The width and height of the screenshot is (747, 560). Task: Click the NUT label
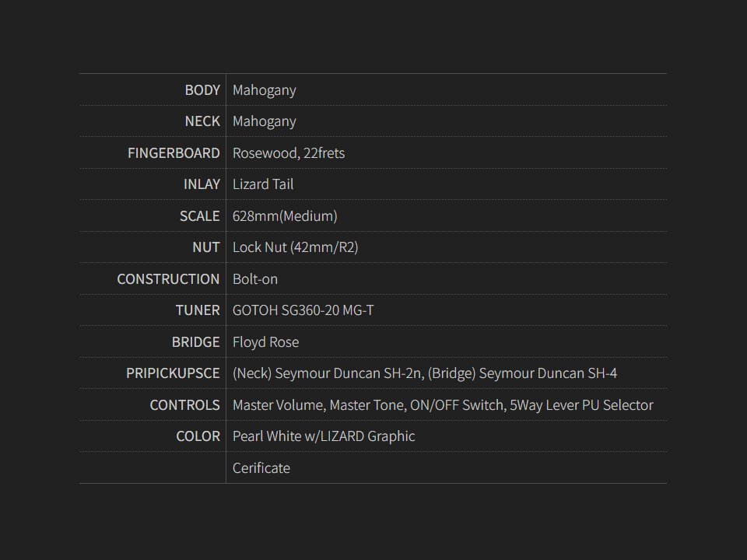coord(206,247)
